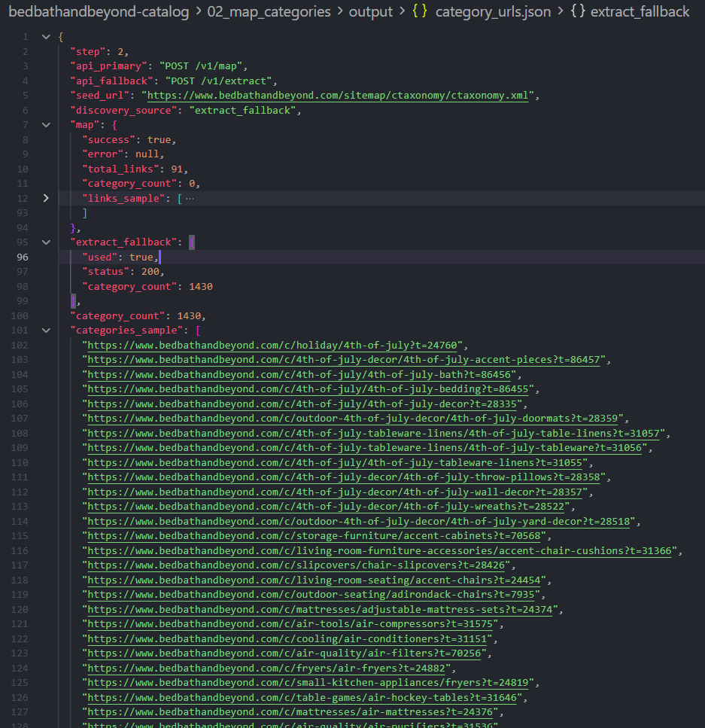Image resolution: width=705 pixels, height=728 pixels.
Task: Open the 4th-of-july-yard-decor link
Action: point(358,522)
